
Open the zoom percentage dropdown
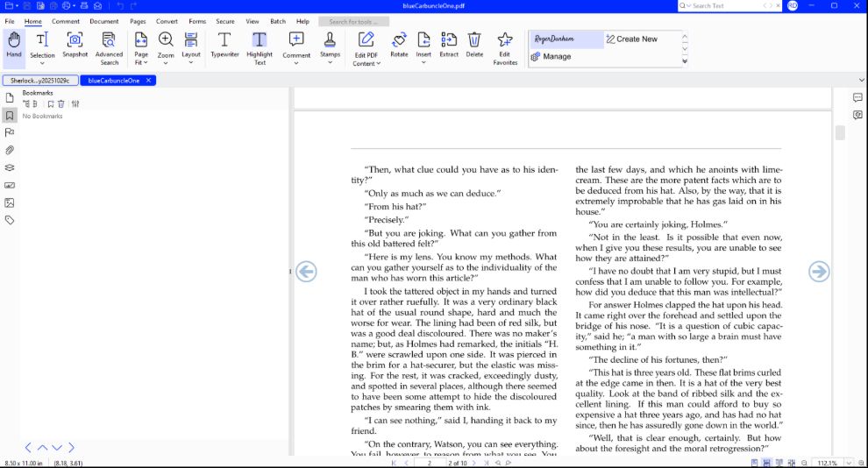tap(849, 463)
